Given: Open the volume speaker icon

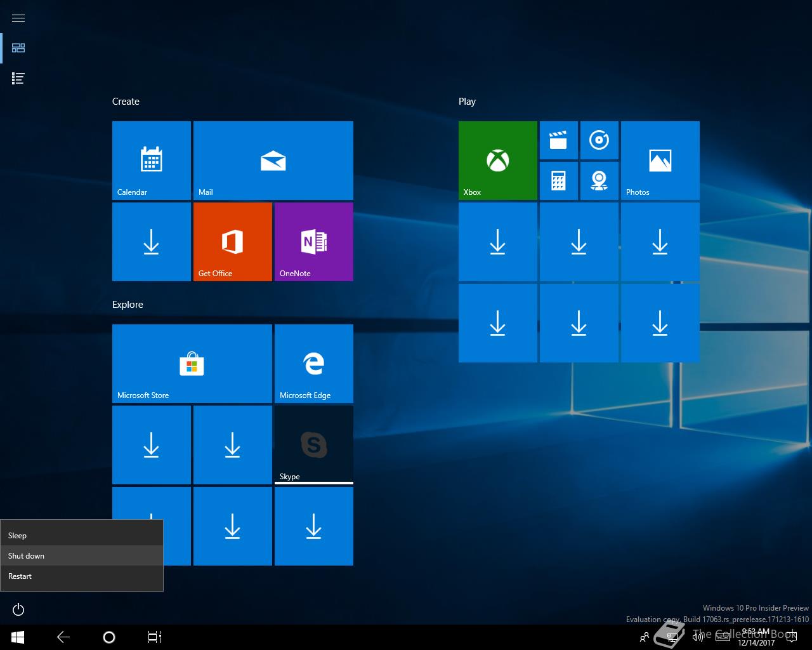Looking at the screenshot, I should pos(697,637).
